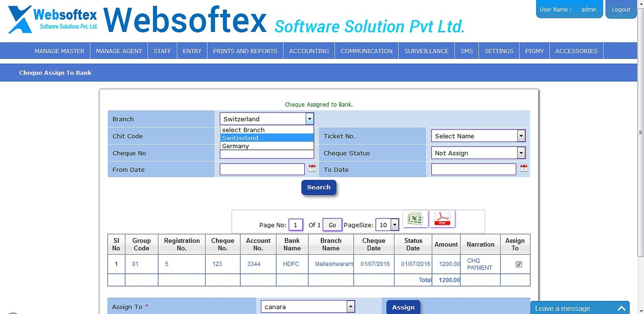
Task: Open SURVEILLANCE menu
Action: click(426, 51)
